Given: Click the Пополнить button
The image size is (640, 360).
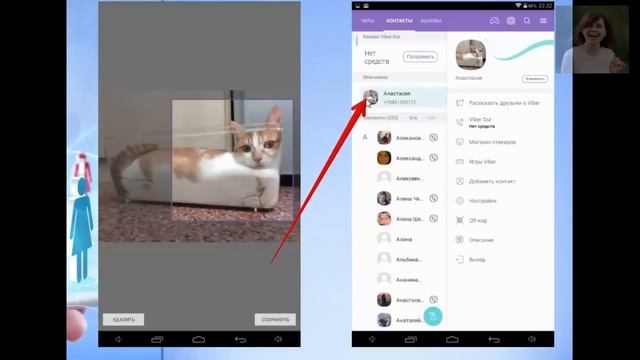Looking at the screenshot, I should (x=420, y=57).
